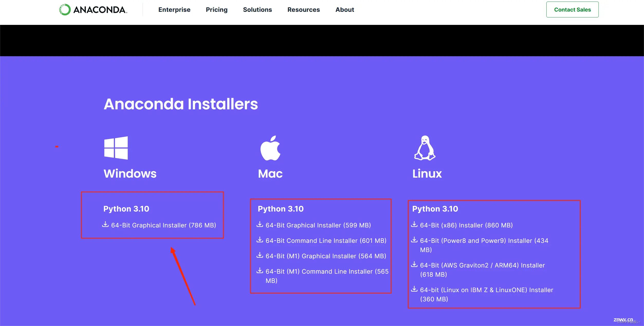Screen dimensions: 644x326
Task: Open the About menu
Action: pyautogui.click(x=345, y=10)
